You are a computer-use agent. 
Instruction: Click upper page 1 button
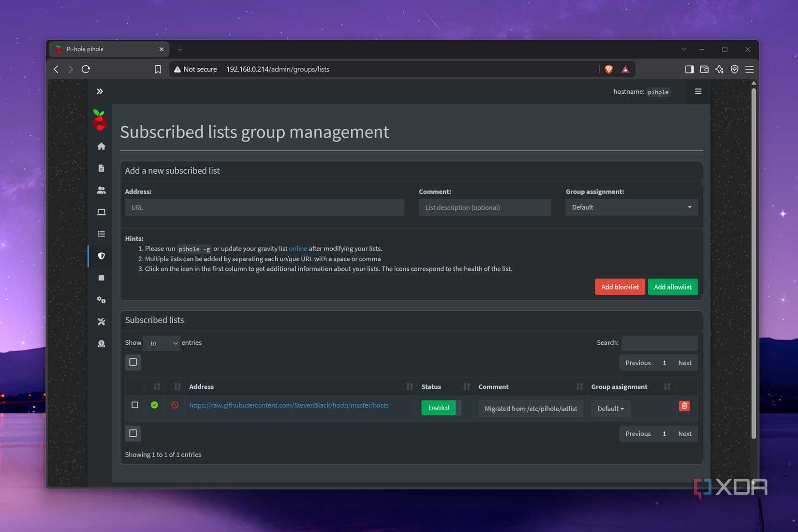[x=665, y=363]
